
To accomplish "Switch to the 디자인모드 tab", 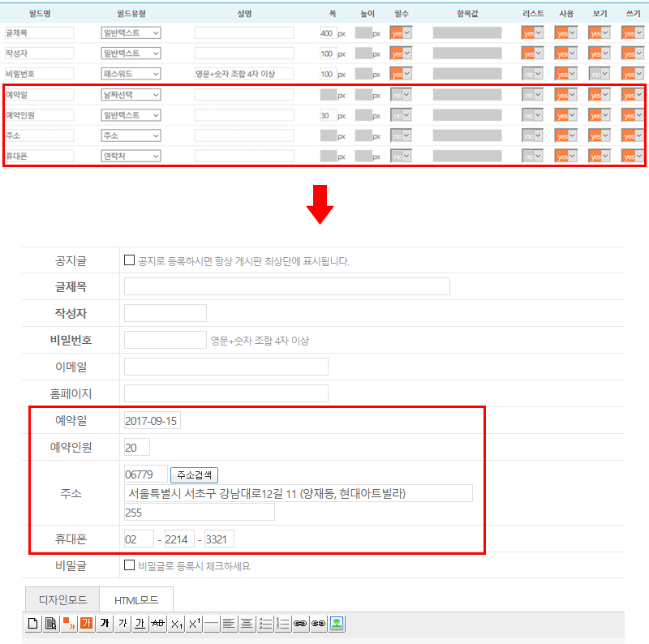I will point(62,600).
